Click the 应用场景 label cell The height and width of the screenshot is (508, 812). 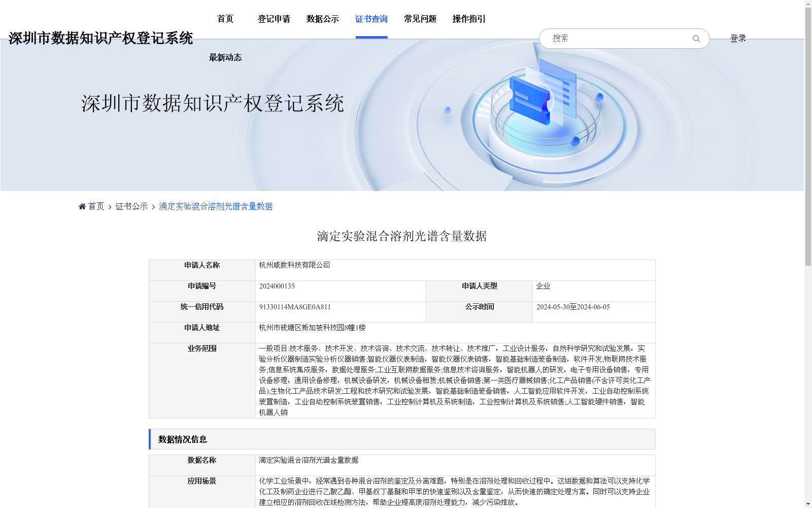coord(202,491)
